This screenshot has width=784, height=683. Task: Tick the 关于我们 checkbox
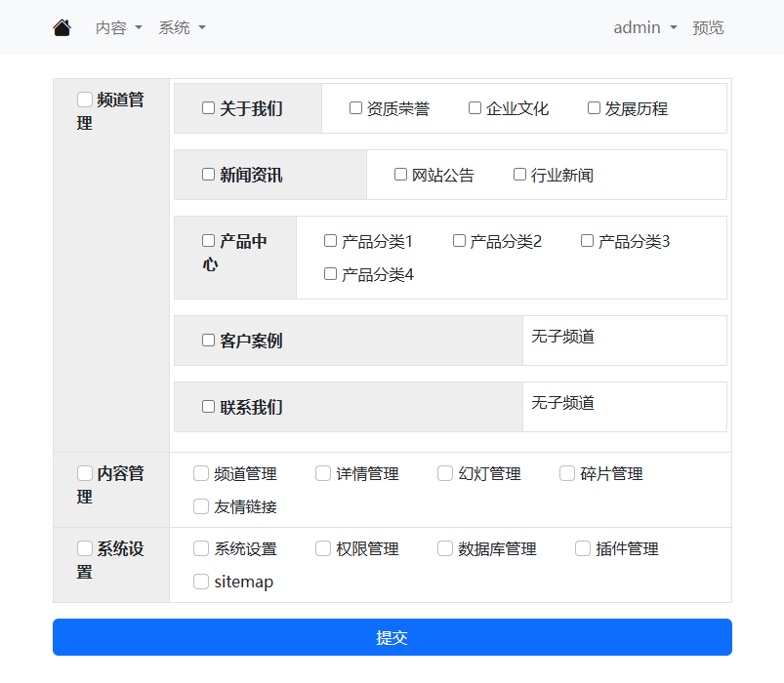point(208,108)
